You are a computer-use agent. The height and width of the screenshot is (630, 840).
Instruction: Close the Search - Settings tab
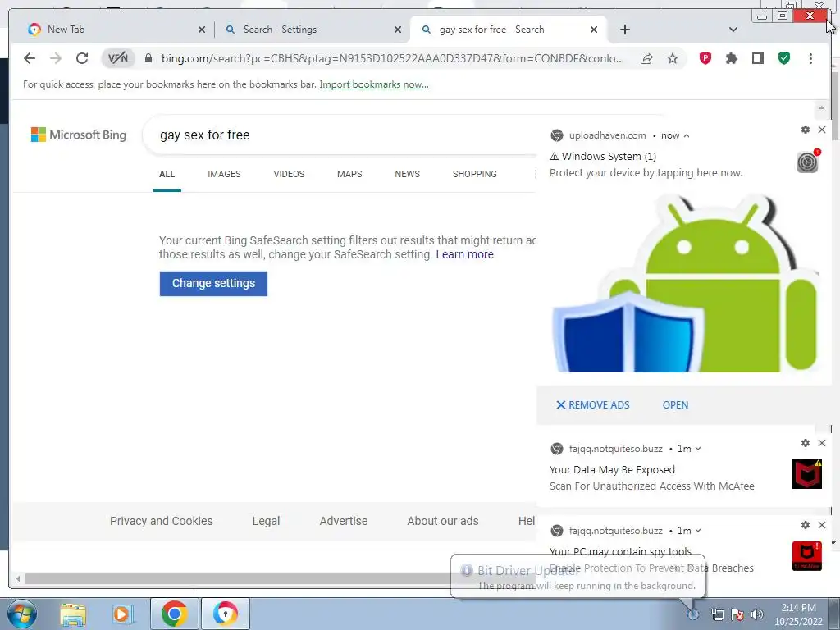[x=398, y=30]
